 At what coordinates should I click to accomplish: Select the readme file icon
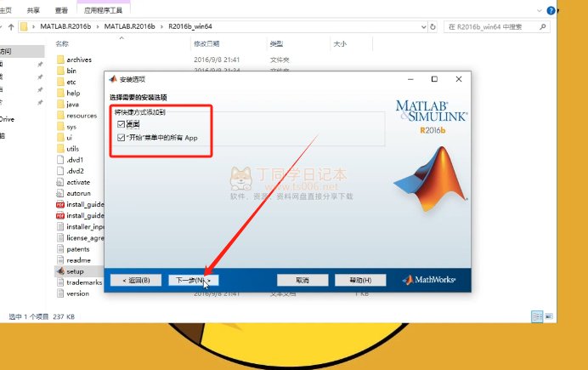pos(60,260)
